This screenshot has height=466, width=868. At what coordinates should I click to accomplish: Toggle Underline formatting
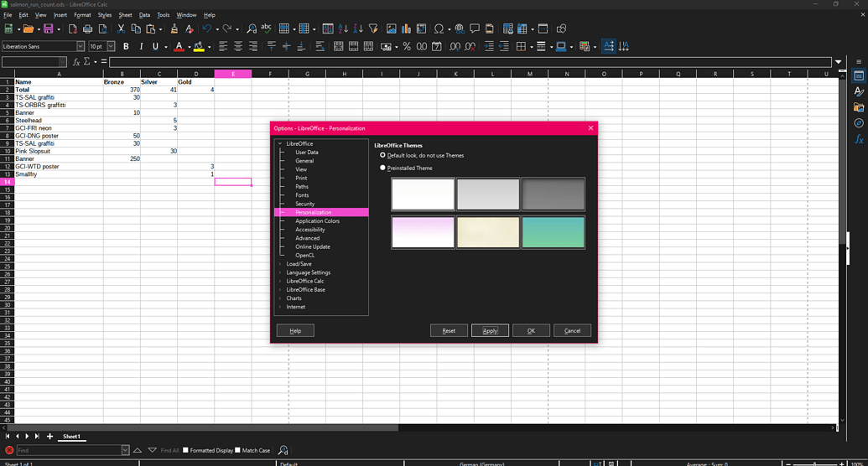point(155,46)
